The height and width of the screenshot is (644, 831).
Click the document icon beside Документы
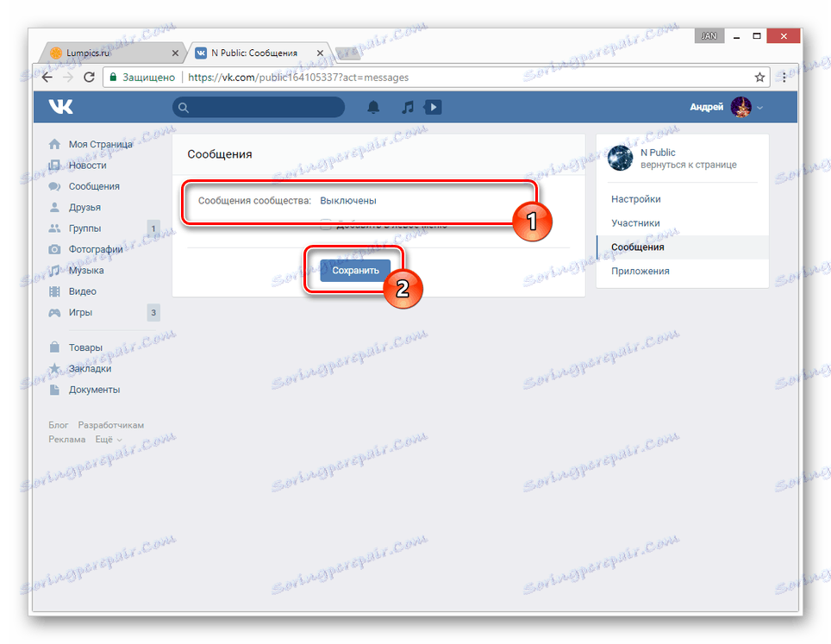coord(54,390)
